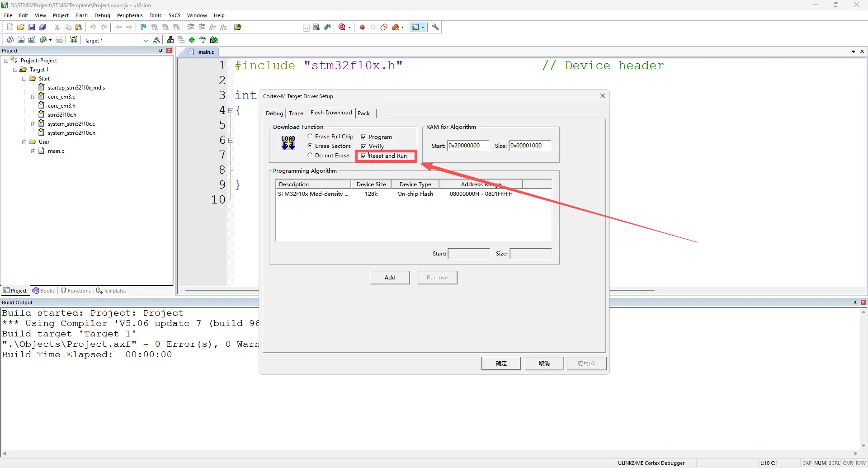
Task: Click the Save All toolbar icon
Action: (x=42, y=27)
